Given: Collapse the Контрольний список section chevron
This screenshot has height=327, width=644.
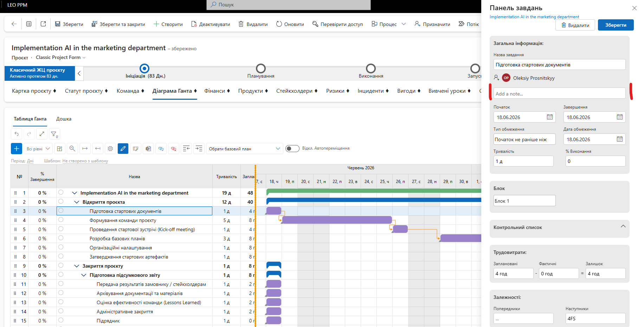Looking at the screenshot, I should coord(623,226).
